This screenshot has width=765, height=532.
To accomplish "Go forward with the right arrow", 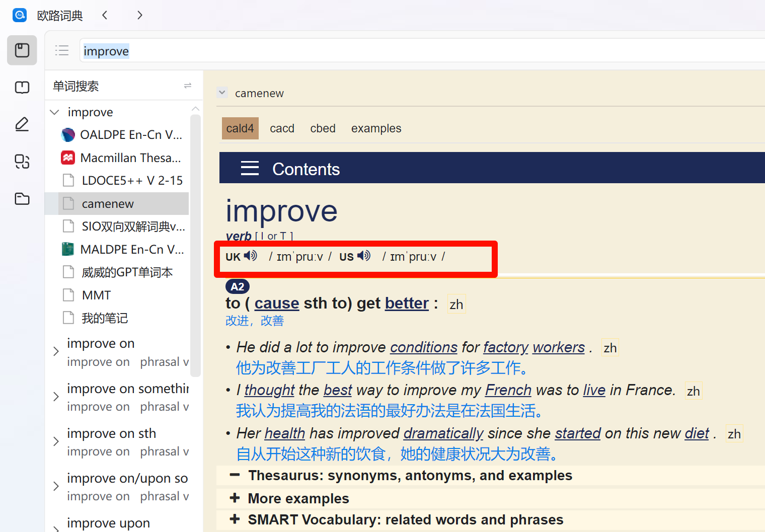I will point(139,15).
